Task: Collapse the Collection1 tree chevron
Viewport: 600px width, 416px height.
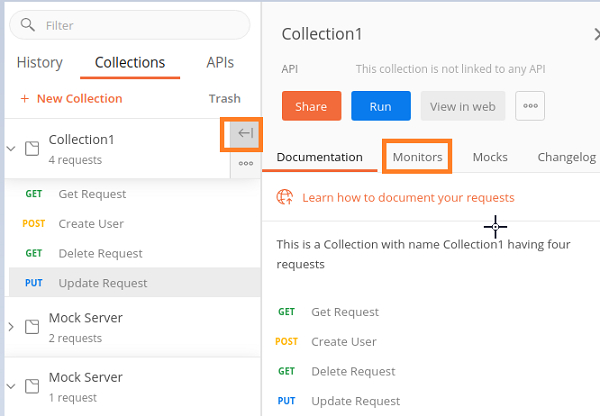Action: coord(11,149)
